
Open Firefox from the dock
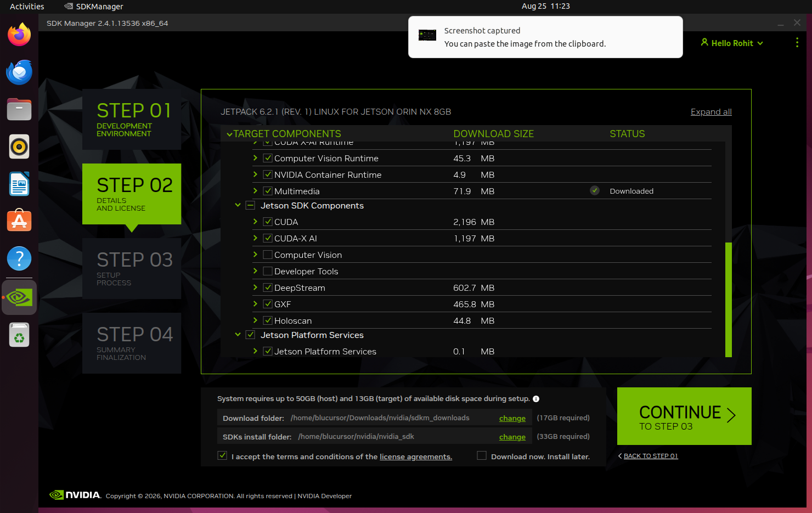[19, 35]
